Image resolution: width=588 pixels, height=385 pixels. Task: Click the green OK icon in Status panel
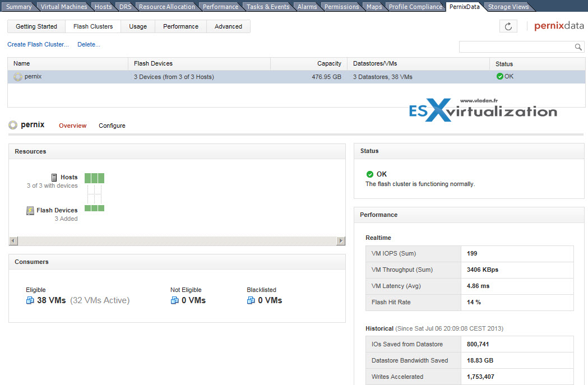370,174
